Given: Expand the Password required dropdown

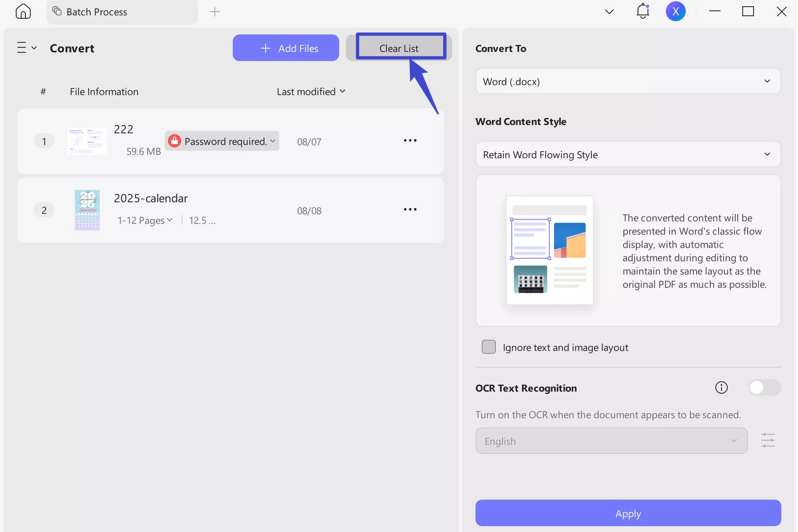Looking at the screenshot, I should pos(273,141).
